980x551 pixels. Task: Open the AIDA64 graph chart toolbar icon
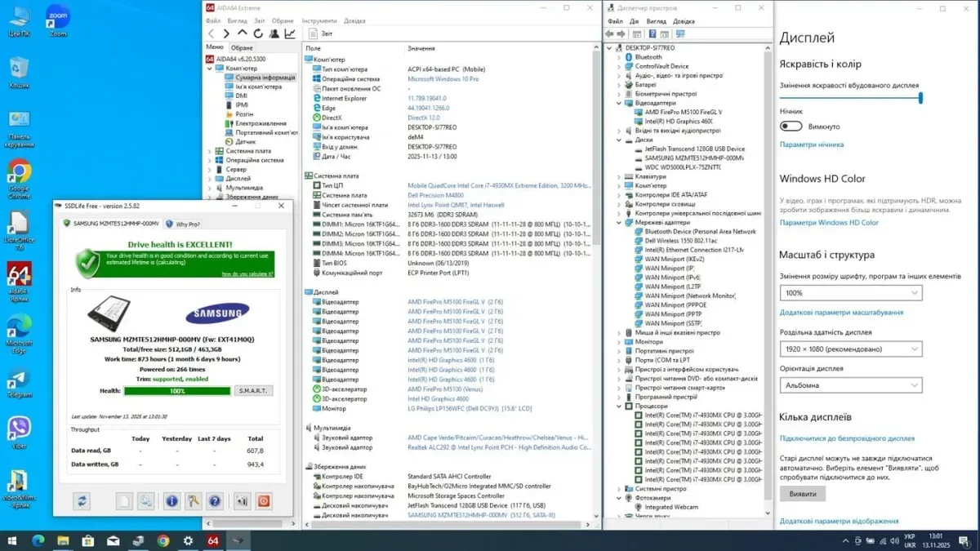pos(290,34)
